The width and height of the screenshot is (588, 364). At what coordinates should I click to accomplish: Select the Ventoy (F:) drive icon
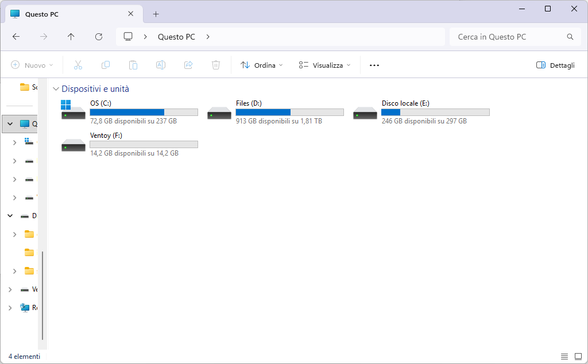pyautogui.click(x=73, y=145)
